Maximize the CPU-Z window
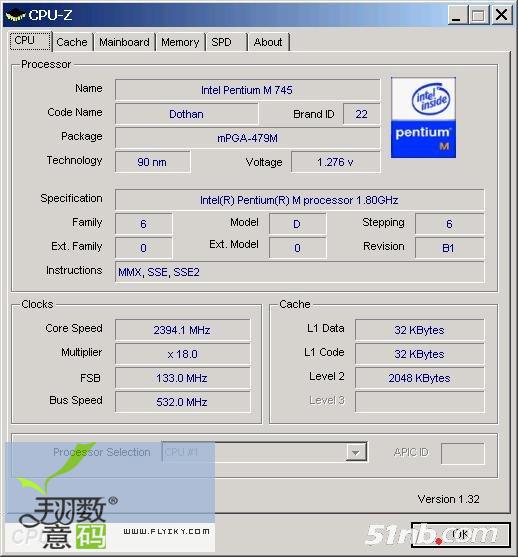This screenshot has width=518, height=557. tap(478, 15)
